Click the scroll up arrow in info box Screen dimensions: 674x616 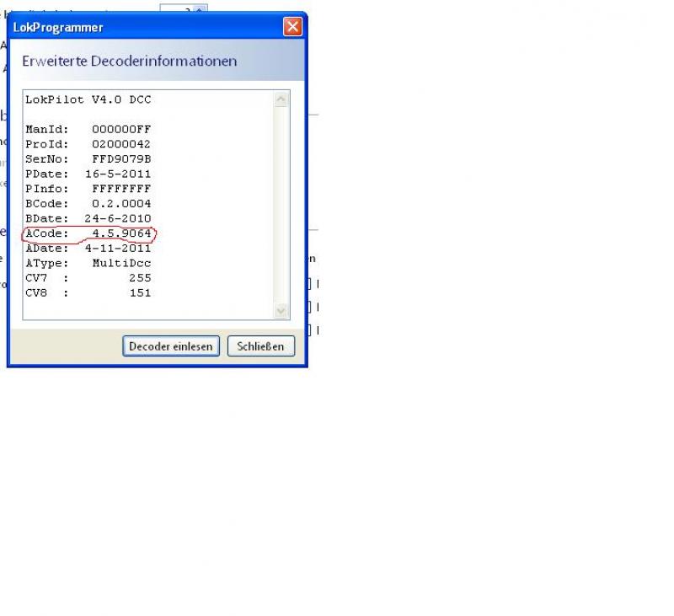(281, 100)
